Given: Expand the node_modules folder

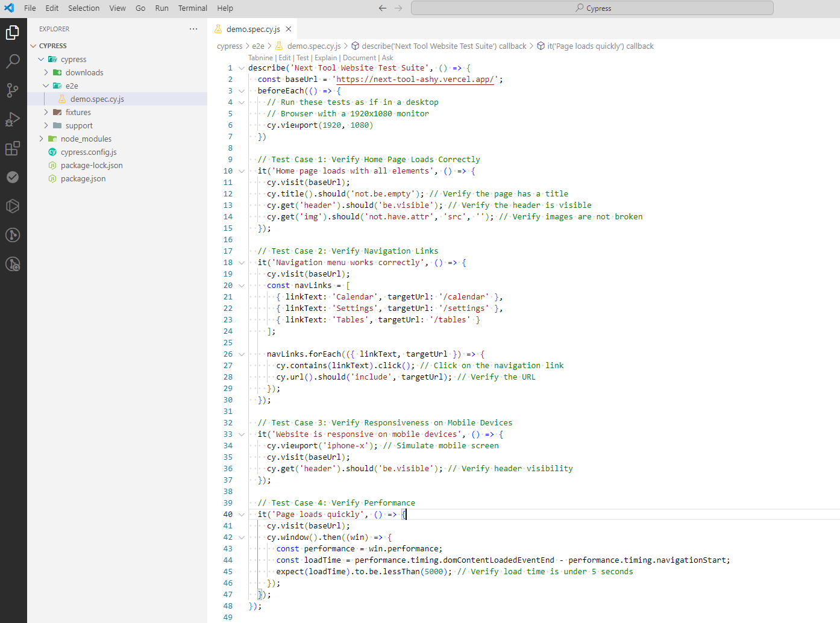Looking at the screenshot, I should pyautogui.click(x=41, y=139).
